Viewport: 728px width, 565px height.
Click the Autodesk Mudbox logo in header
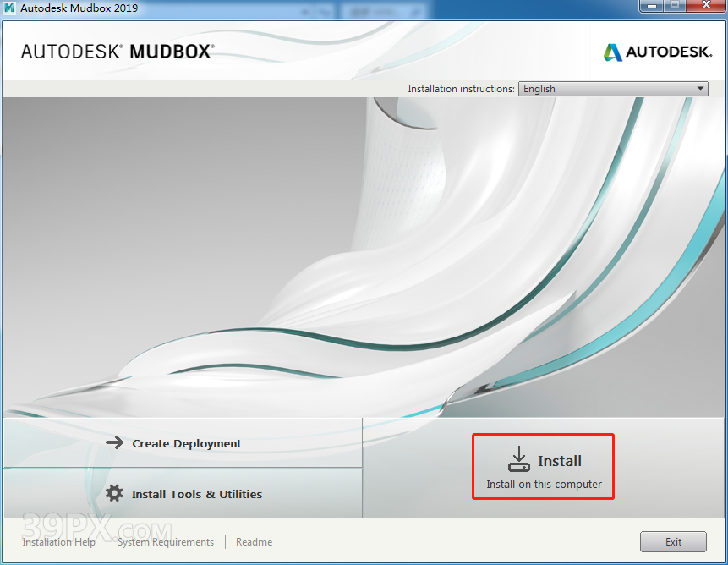[x=117, y=52]
